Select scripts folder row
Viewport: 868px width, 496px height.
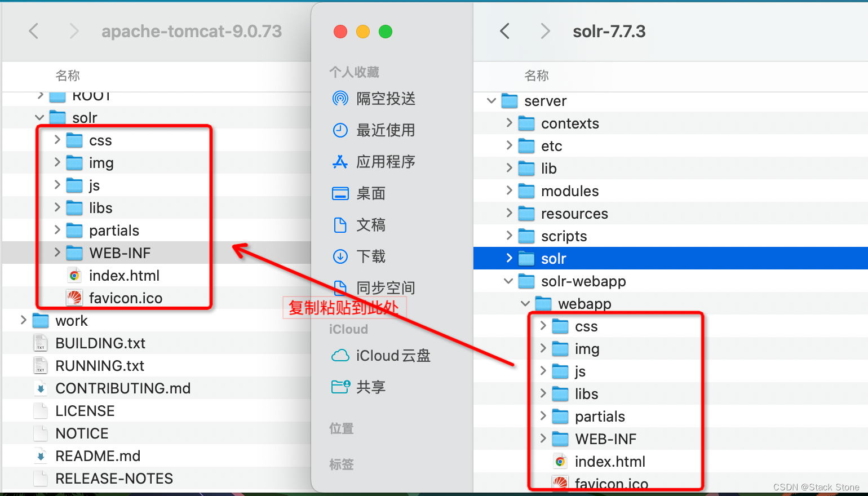[x=671, y=236]
